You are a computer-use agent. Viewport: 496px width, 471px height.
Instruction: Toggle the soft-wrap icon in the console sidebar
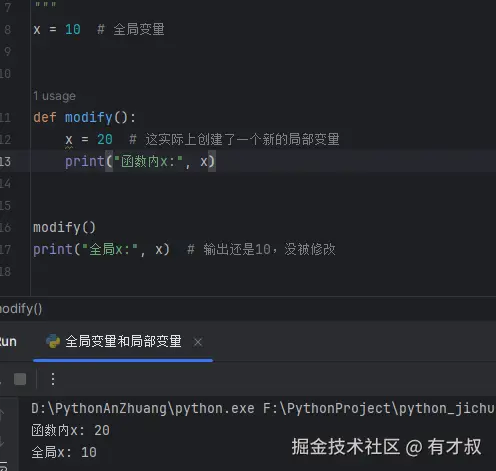pyautogui.click(x=3, y=466)
